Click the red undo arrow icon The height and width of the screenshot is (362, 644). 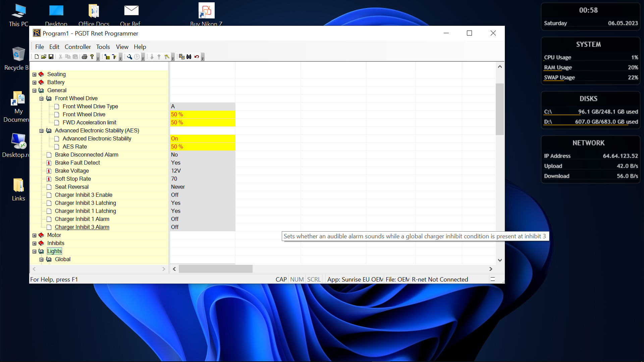(197, 57)
